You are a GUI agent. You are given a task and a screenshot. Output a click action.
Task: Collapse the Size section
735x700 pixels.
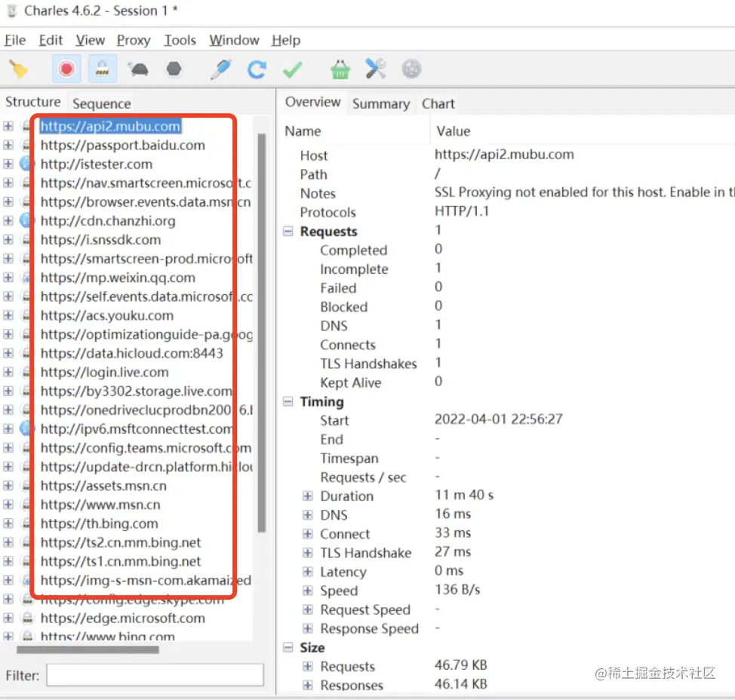point(288,647)
